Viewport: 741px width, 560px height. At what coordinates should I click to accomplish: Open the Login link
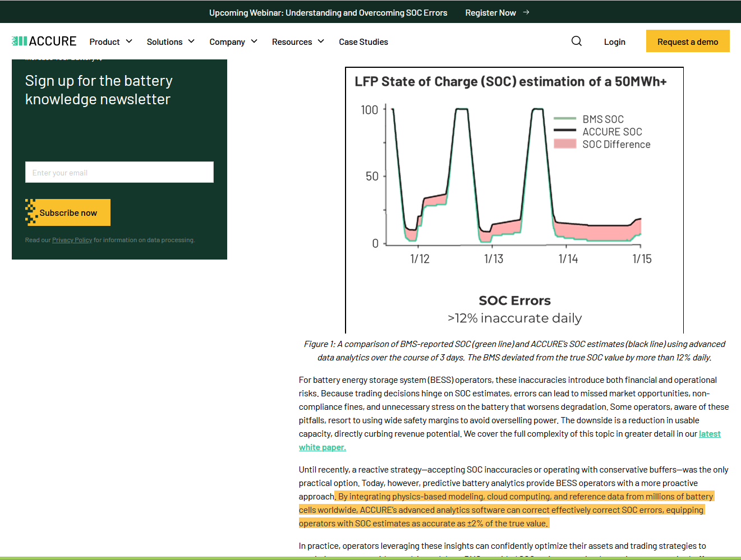tap(615, 41)
